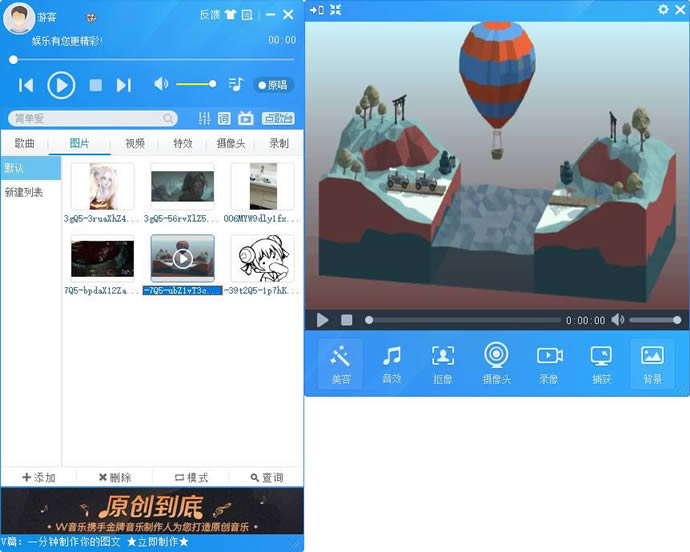Open the 模式 mode options
This screenshot has width=690, height=552.
point(191,477)
